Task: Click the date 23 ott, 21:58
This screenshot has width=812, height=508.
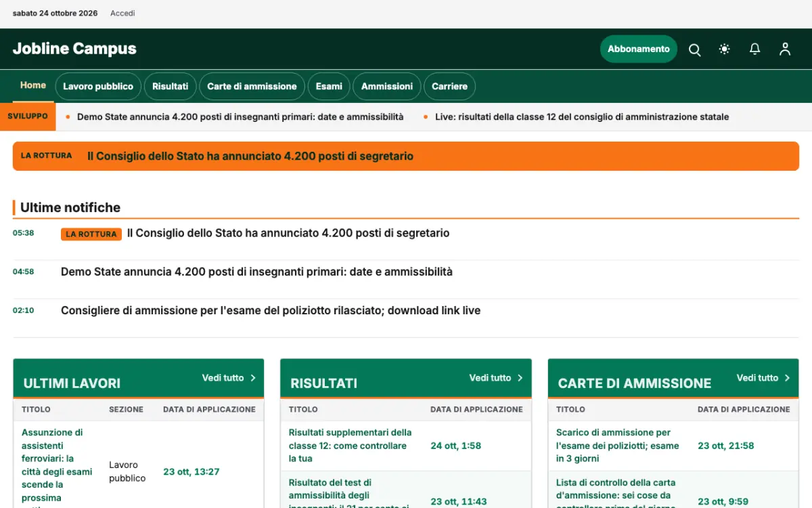Action: (x=726, y=446)
